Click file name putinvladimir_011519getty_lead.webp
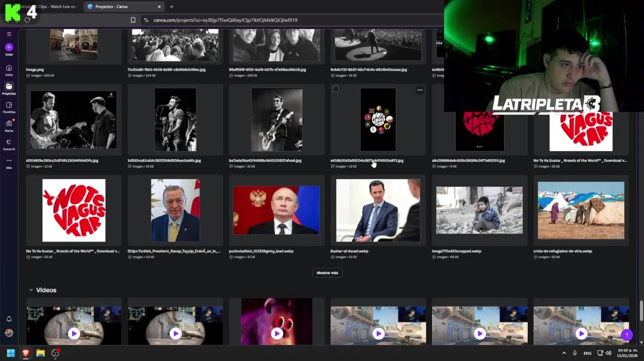This screenshot has width=644, height=361. 261,251
